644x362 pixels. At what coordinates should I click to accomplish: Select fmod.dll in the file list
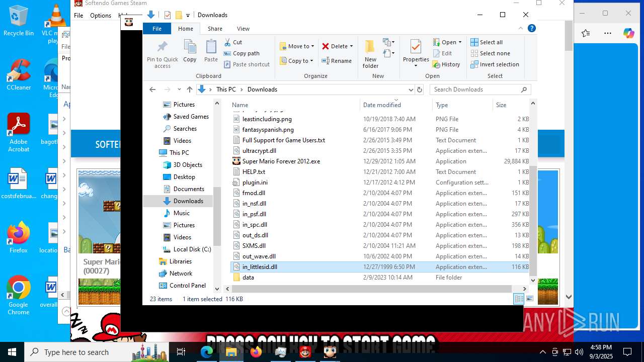[254, 193]
